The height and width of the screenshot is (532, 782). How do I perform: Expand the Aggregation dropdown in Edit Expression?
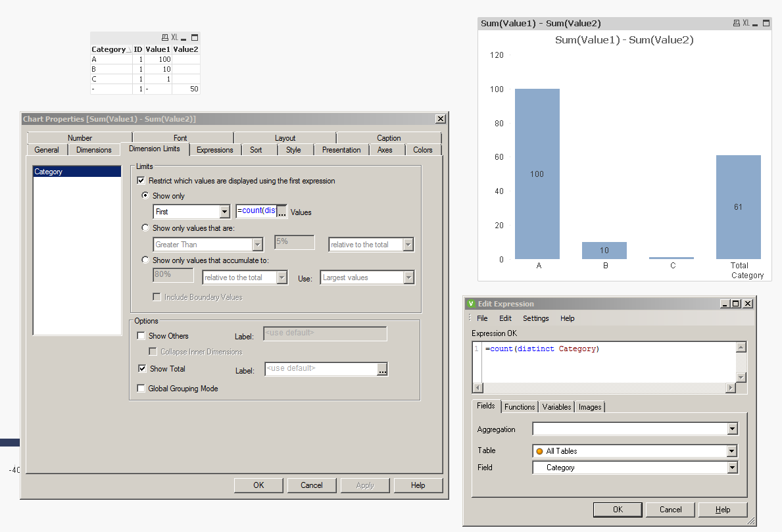[733, 429]
